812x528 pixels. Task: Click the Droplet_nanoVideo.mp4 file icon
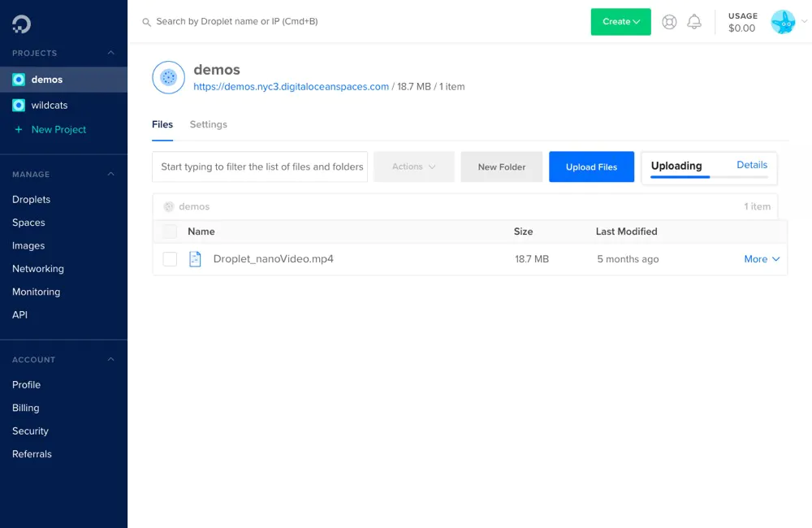[x=195, y=259]
